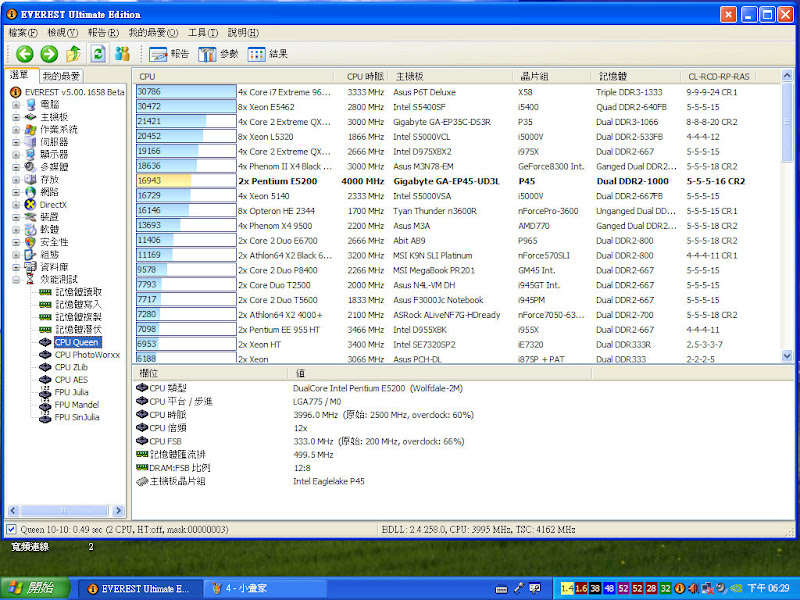Switch to the 我的最愛 (Favorites) tab

[60, 76]
